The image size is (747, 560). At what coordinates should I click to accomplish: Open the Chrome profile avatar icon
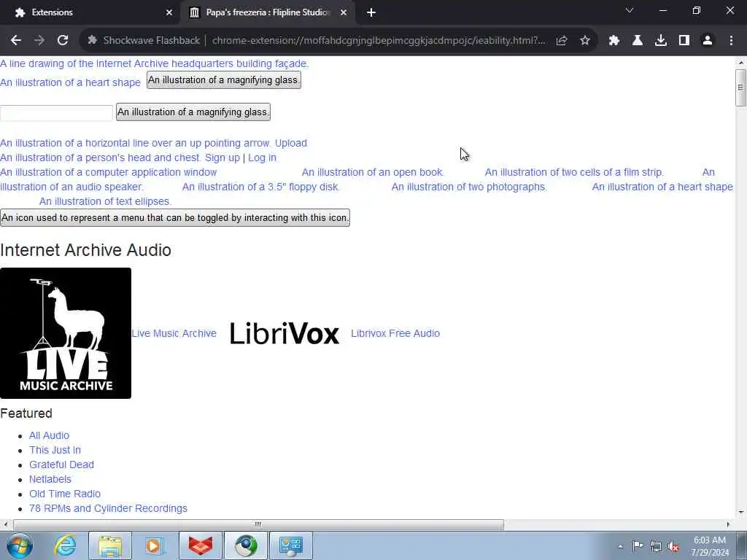click(x=708, y=41)
